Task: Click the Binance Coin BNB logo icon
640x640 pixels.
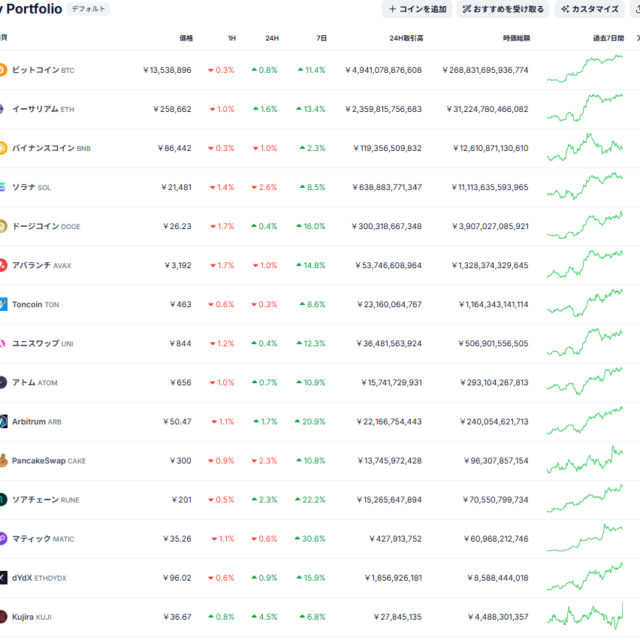Action: point(3,148)
